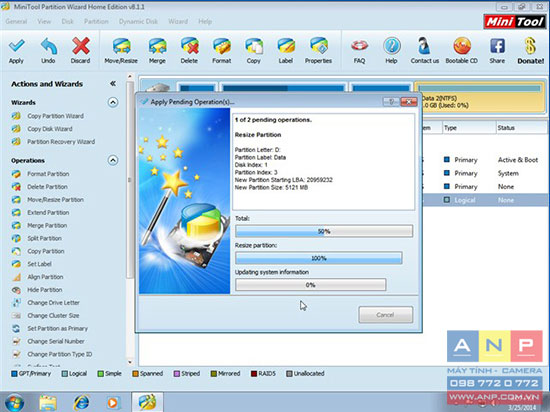Screen dimensions: 550x412
Task: Click the Type column header
Action: coord(469,128)
